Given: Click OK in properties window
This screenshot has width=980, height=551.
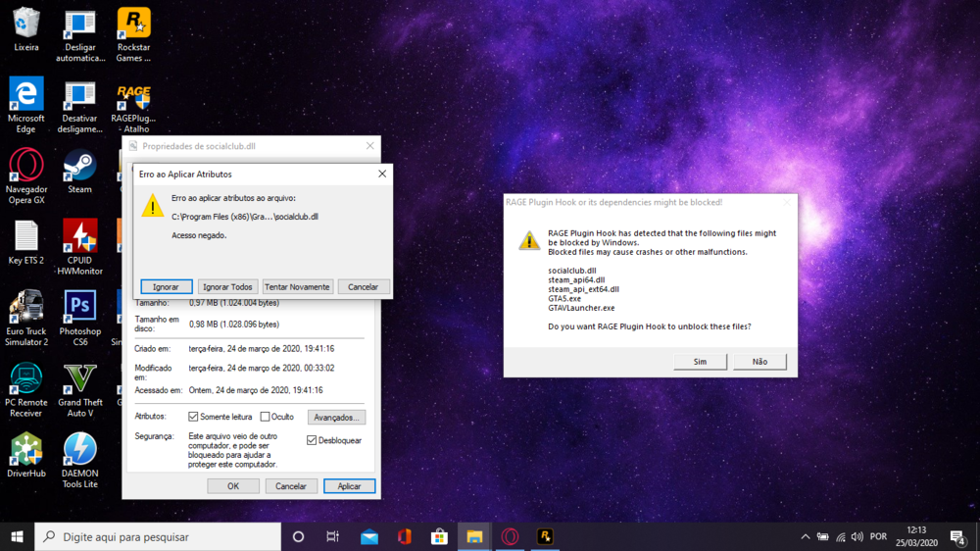Looking at the screenshot, I should coord(233,486).
